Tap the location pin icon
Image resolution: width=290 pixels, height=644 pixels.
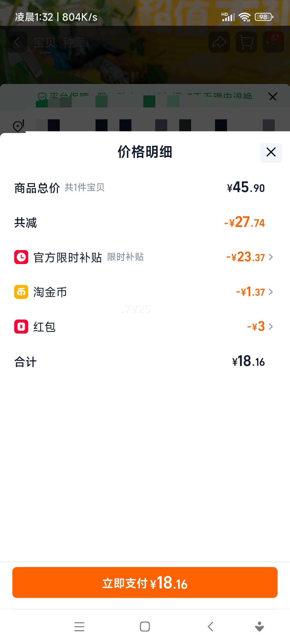click(x=18, y=126)
